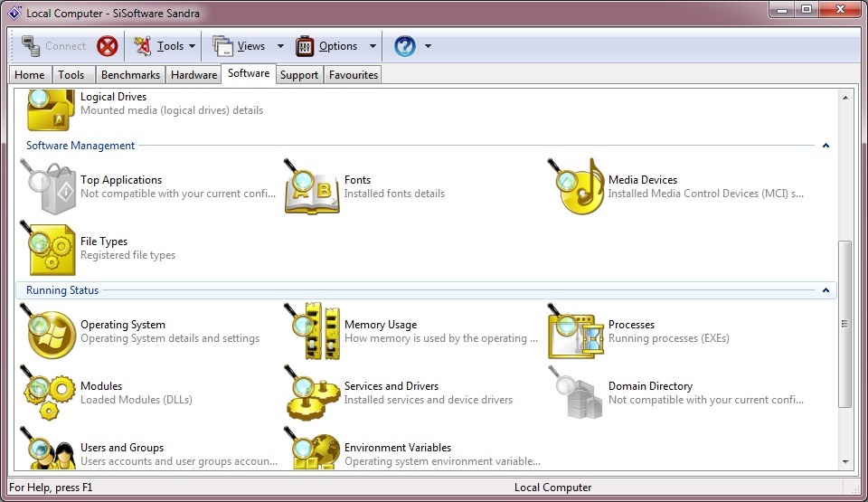Open the File Types gears icon

(48, 248)
